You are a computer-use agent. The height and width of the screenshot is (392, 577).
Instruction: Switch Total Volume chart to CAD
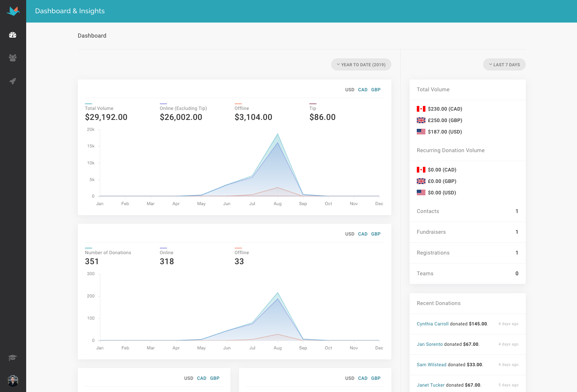coord(363,90)
